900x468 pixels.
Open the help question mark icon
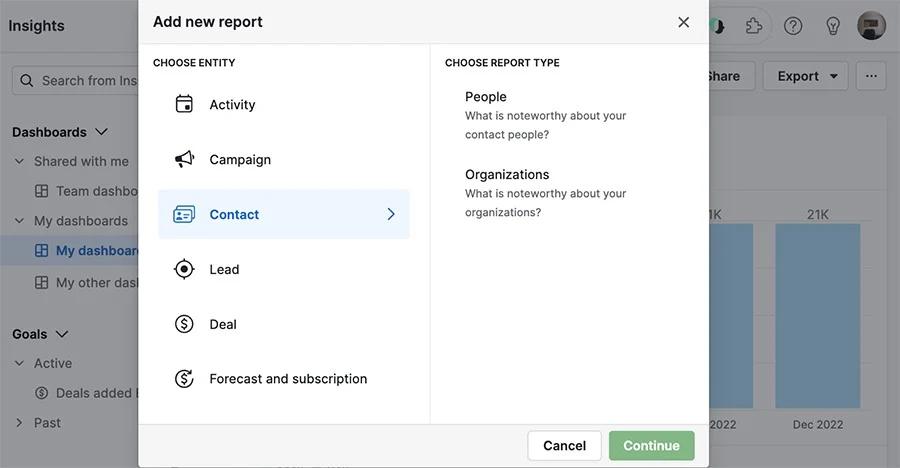tap(793, 26)
